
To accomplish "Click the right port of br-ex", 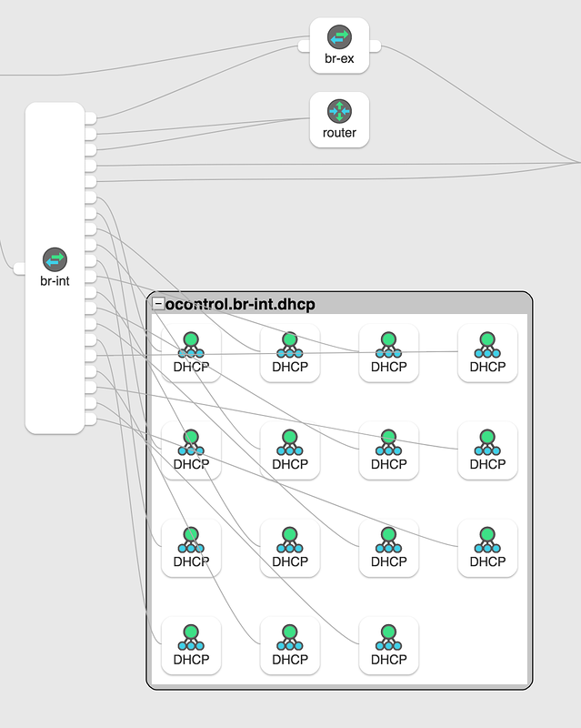I will pyautogui.click(x=376, y=45).
